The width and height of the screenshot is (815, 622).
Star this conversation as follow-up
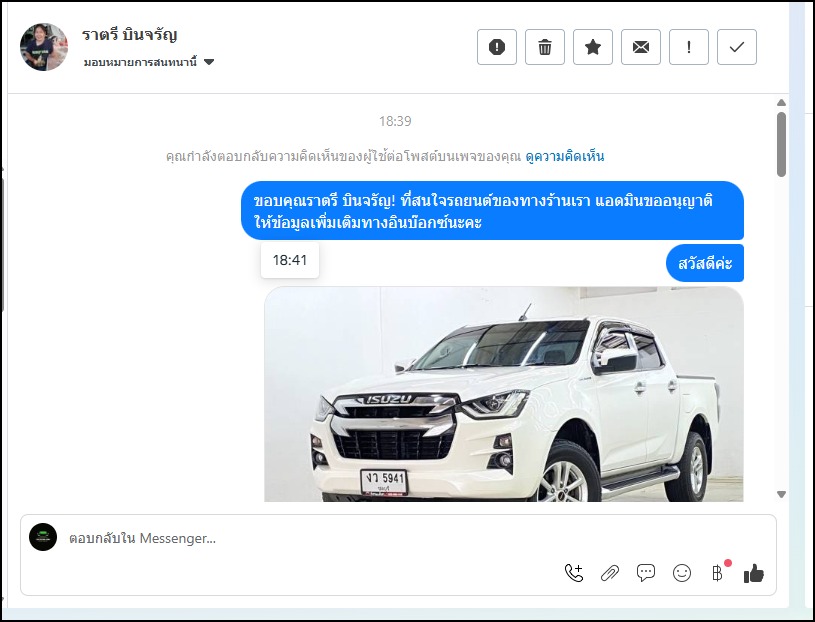[593, 47]
